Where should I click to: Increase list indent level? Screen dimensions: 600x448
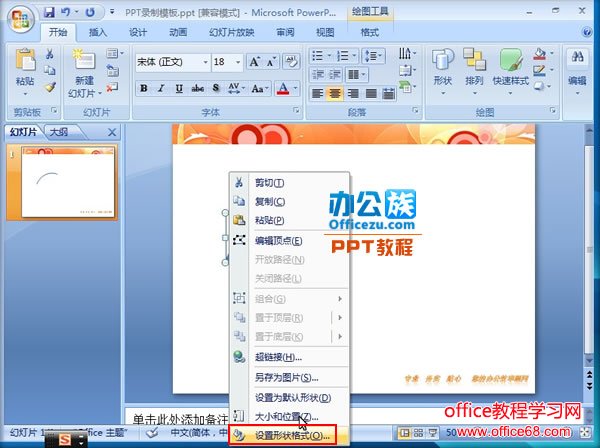(x=335, y=74)
